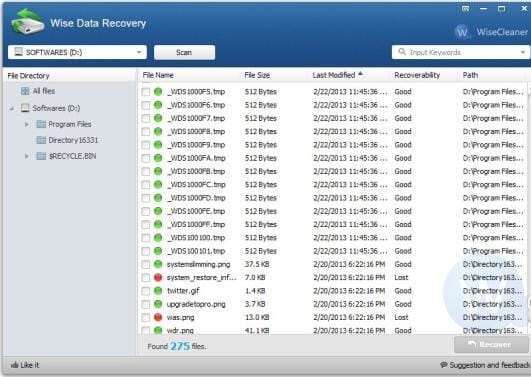
Task: Expand the Program Files folder node
Action: pyautogui.click(x=27, y=124)
